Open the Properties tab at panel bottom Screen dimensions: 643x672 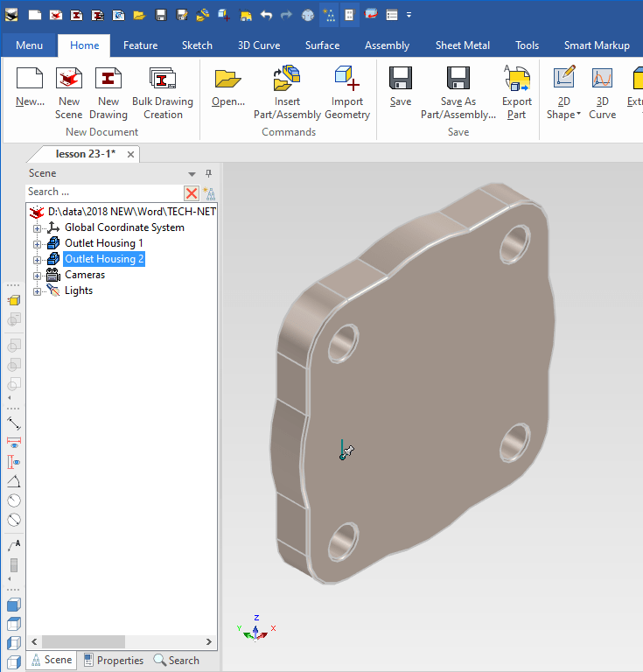(114, 661)
